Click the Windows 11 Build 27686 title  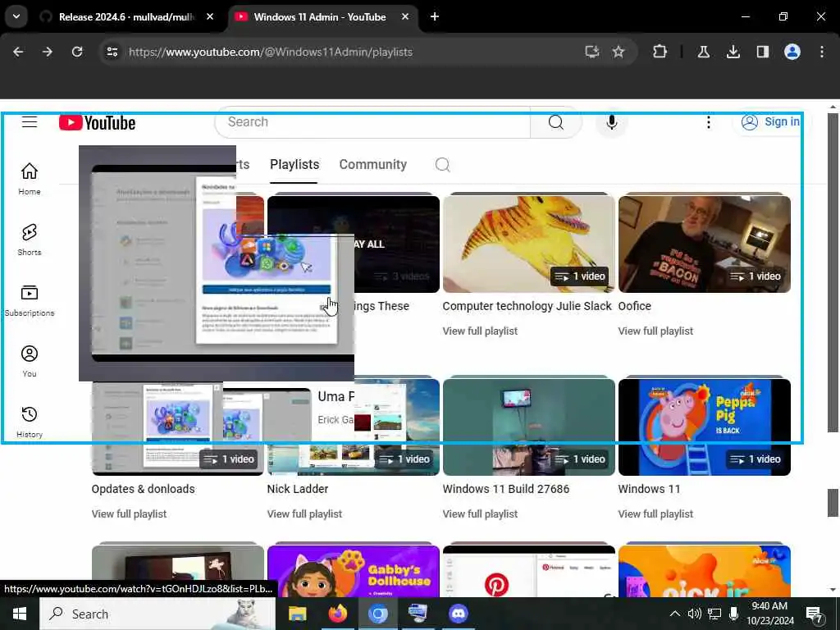[x=505, y=489]
